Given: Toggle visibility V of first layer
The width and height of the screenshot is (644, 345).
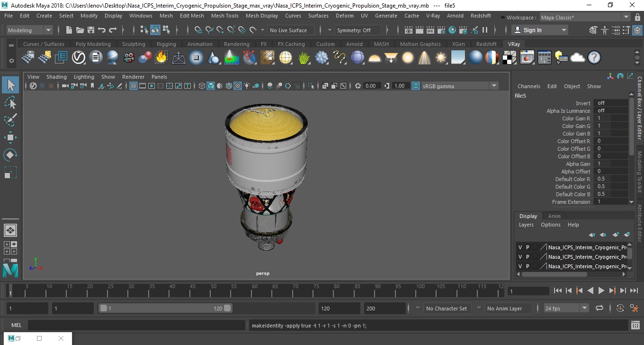Looking at the screenshot, I should click(520, 247).
